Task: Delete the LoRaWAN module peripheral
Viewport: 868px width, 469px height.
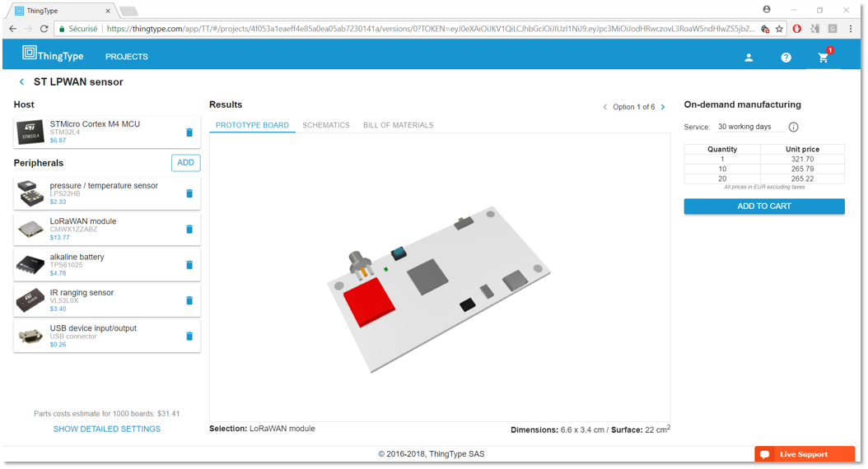Action: [x=189, y=229]
